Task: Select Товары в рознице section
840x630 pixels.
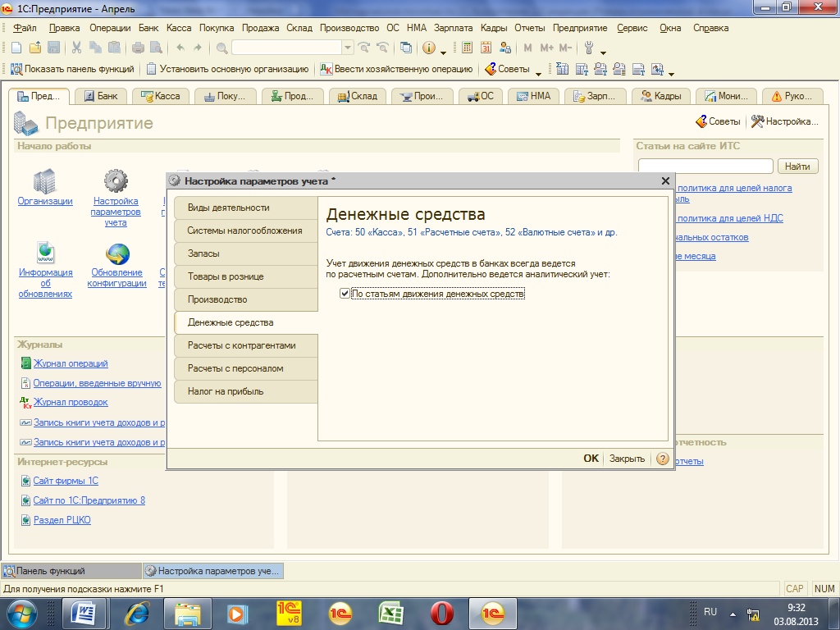Action: tap(246, 277)
